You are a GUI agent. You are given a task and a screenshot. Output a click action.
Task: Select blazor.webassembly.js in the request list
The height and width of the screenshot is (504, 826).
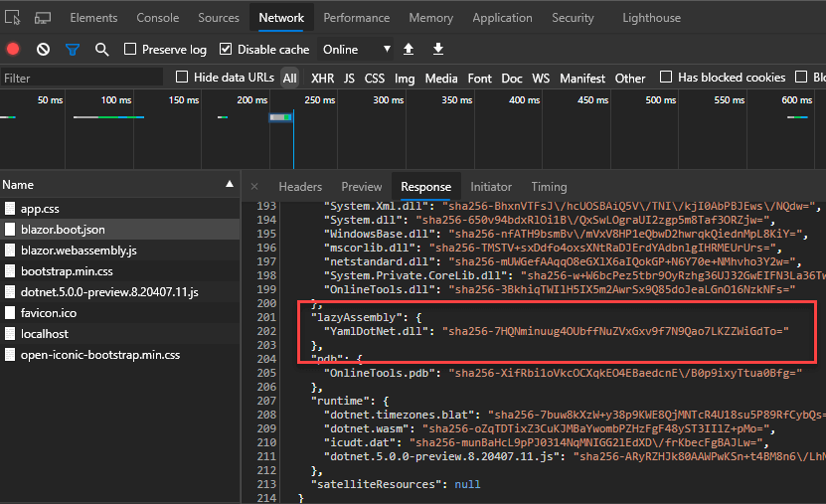79,250
